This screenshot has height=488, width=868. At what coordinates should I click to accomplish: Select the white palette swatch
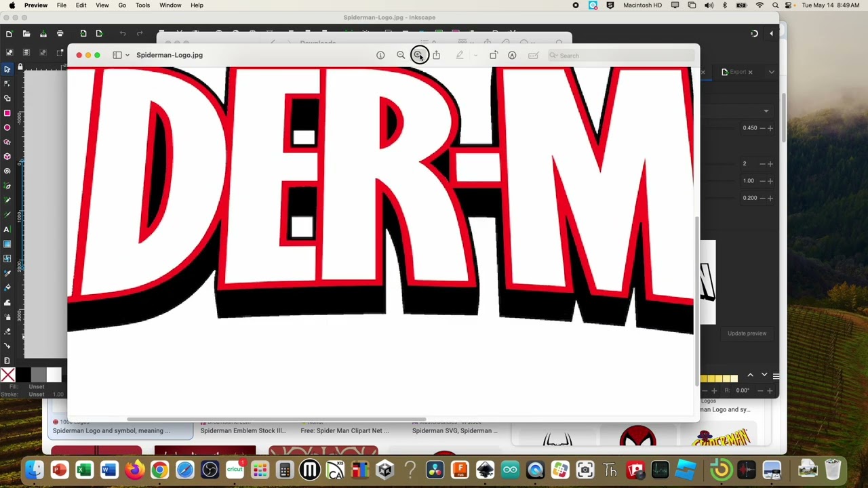point(54,375)
